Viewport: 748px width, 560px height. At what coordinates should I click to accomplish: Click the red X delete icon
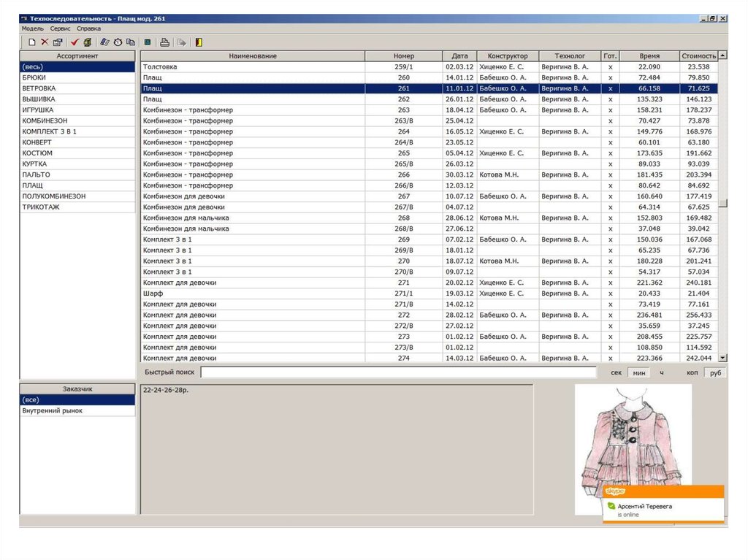pyautogui.click(x=45, y=42)
